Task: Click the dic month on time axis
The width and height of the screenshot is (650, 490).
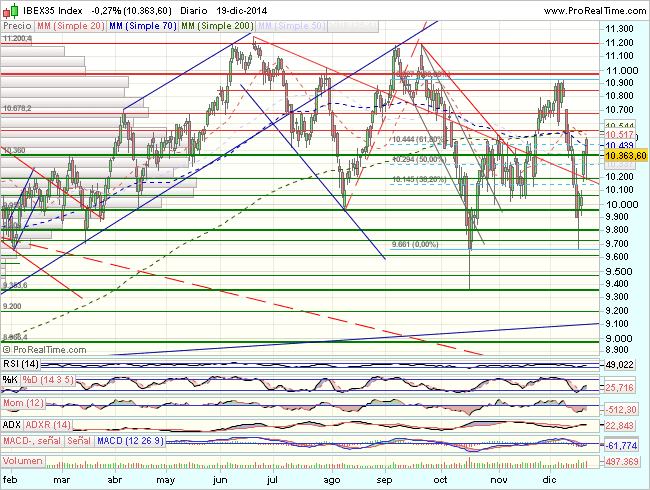Action: (x=549, y=480)
